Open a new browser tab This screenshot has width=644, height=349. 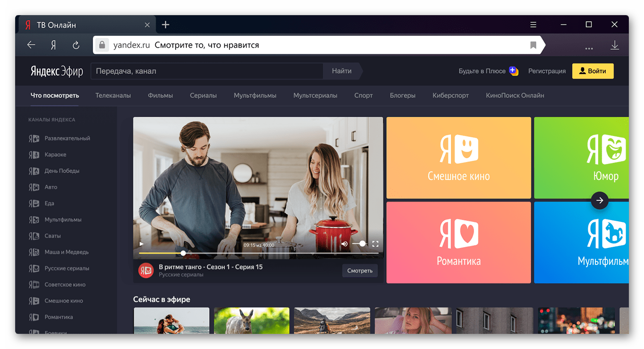[165, 25]
